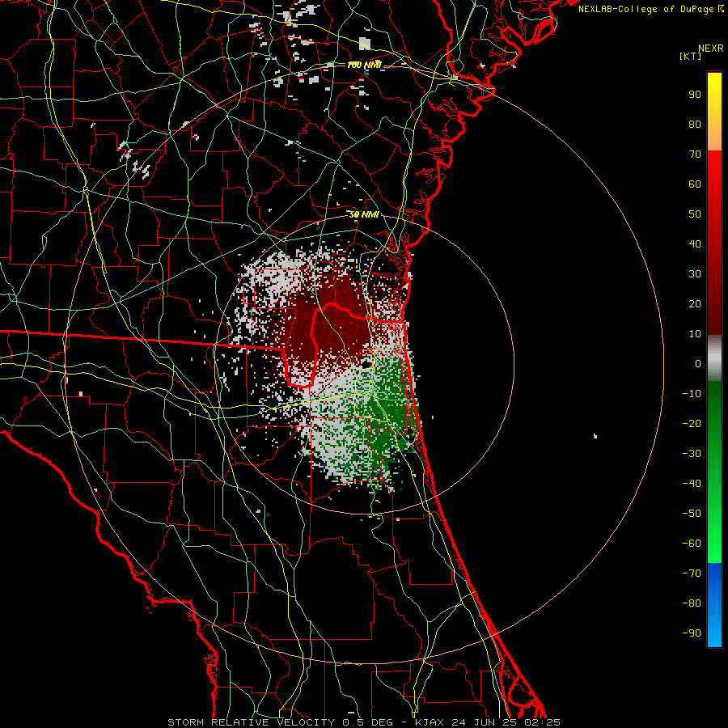This screenshot has width=728, height=728.
Task: Click the lone white echo over the ocean
Action: (595, 436)
